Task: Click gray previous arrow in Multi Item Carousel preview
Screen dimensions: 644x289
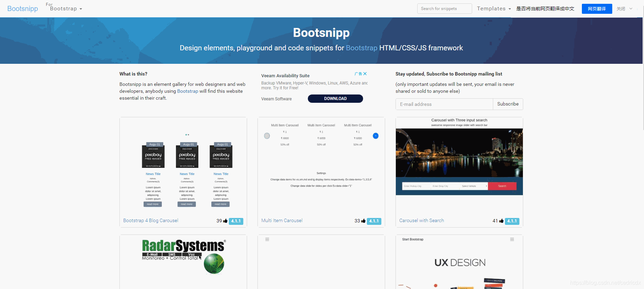Action: [267, 136]
